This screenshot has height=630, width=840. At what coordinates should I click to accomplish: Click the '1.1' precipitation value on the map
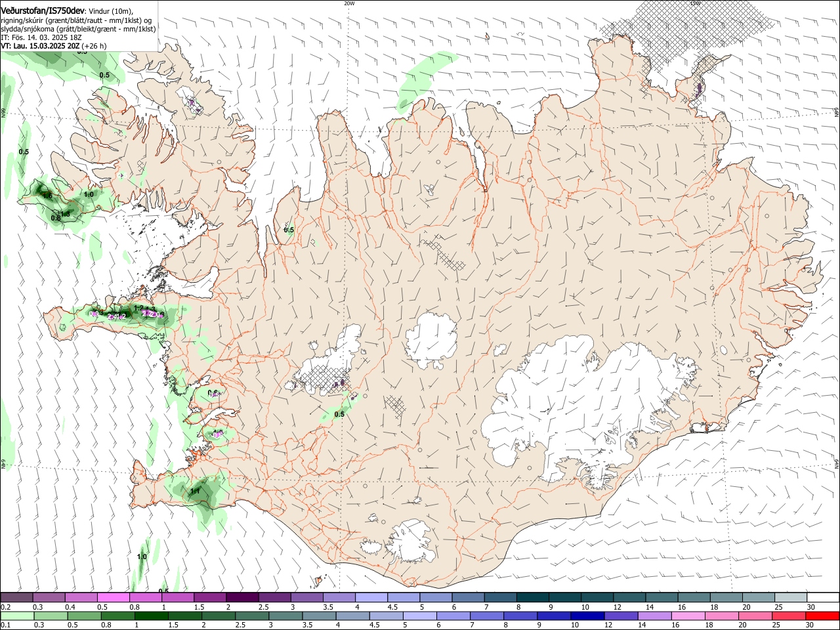[196, 491]
